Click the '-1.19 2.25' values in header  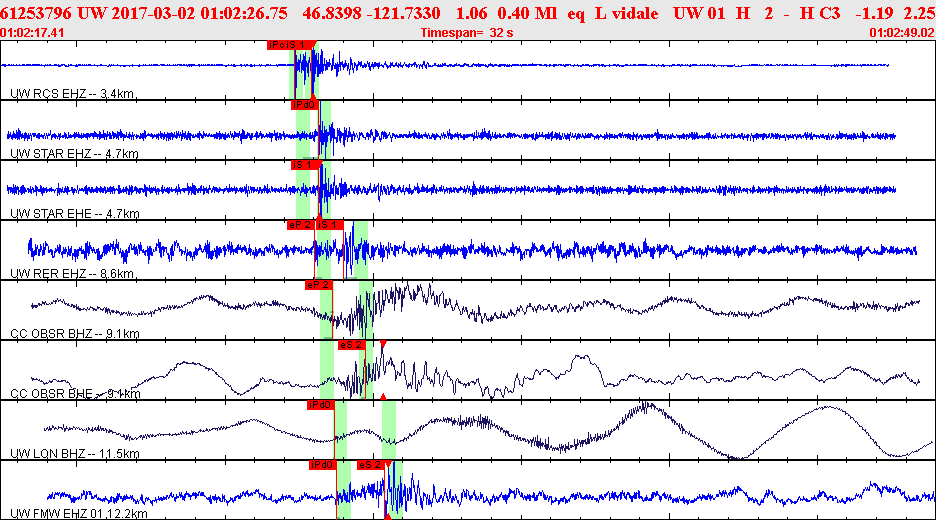coord(895,13)
